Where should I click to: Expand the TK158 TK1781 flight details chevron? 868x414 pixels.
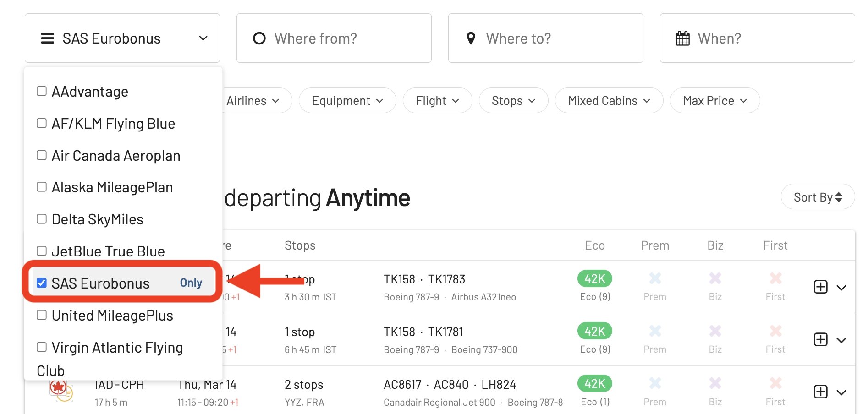point(841,340)
